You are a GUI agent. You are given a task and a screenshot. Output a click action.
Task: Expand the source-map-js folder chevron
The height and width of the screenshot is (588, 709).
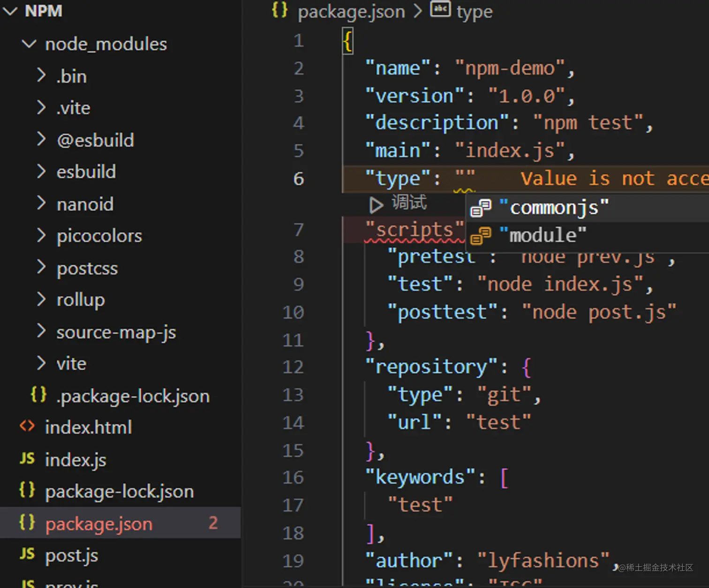(x=41, y=331)
